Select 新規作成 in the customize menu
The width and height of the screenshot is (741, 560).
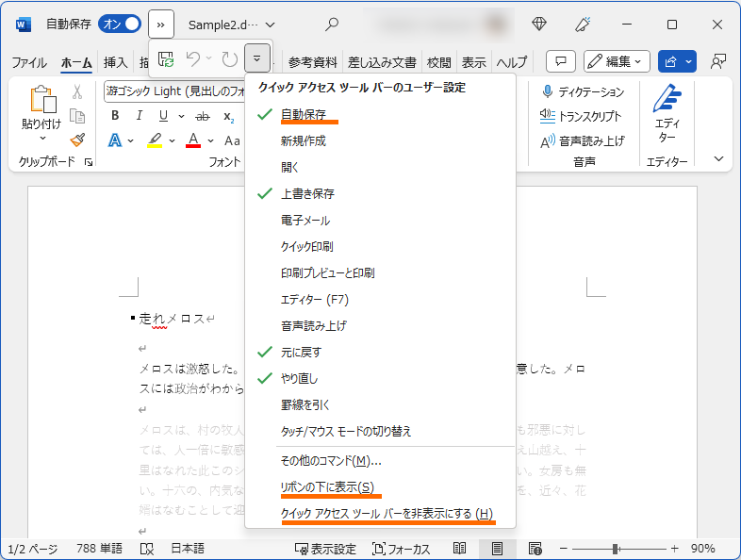click(381, 140)
